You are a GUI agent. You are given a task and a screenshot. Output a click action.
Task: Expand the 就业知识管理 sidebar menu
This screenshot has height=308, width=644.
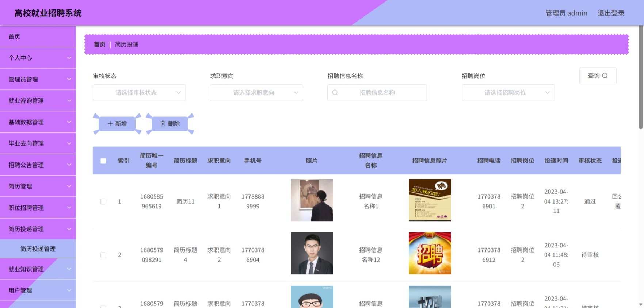coord(38,269)
